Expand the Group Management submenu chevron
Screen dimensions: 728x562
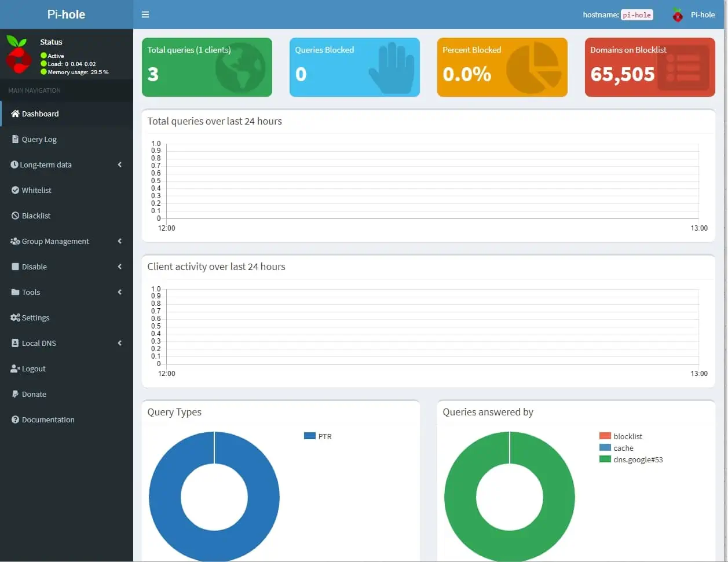pyautogui.click(x=120, y=241)
